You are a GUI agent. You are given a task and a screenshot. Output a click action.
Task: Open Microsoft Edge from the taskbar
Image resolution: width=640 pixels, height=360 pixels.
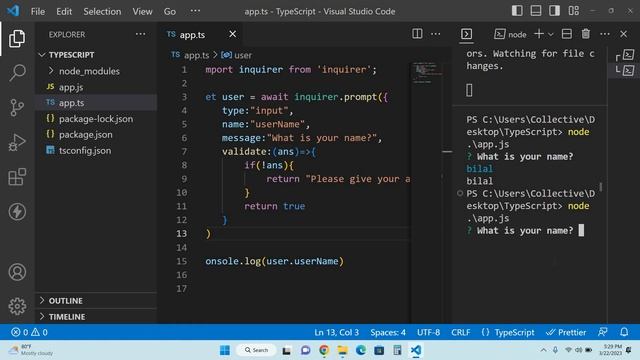[x=361, y=350]
